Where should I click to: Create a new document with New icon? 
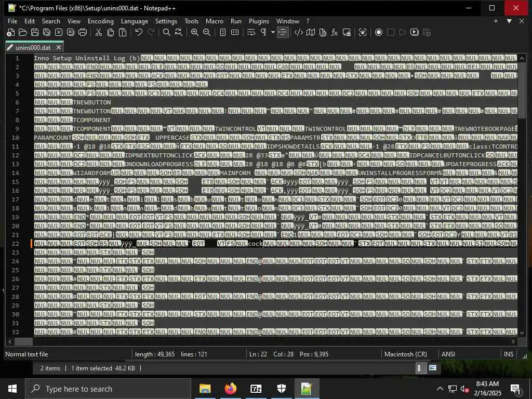pyautogui.click(x=10, y=33)
